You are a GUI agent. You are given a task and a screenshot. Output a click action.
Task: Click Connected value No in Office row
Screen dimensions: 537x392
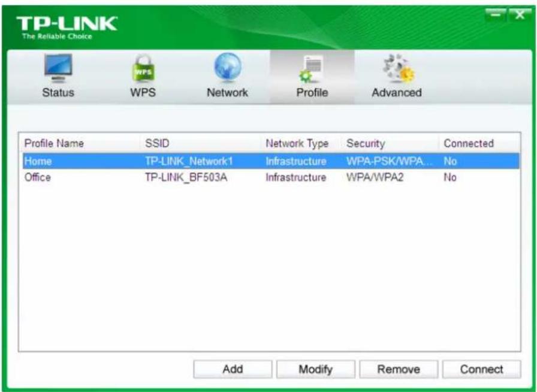450,177
